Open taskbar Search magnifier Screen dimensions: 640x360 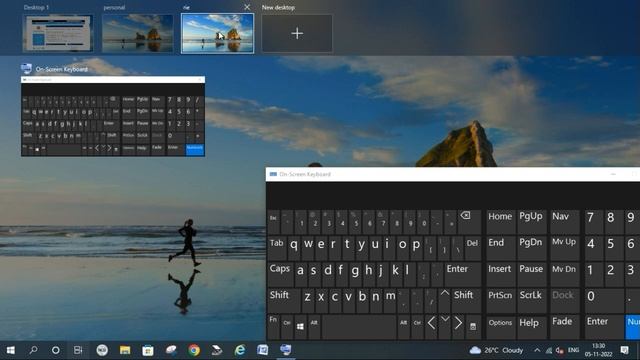point(33,350)
